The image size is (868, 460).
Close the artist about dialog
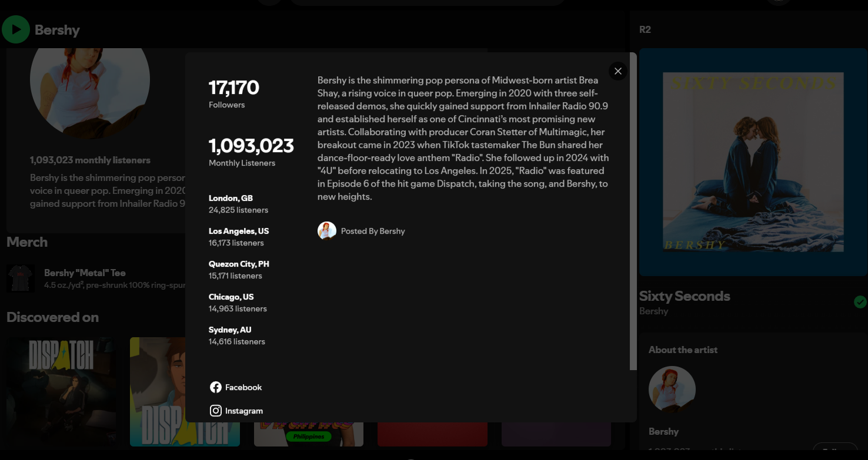[x=617, y=71]
